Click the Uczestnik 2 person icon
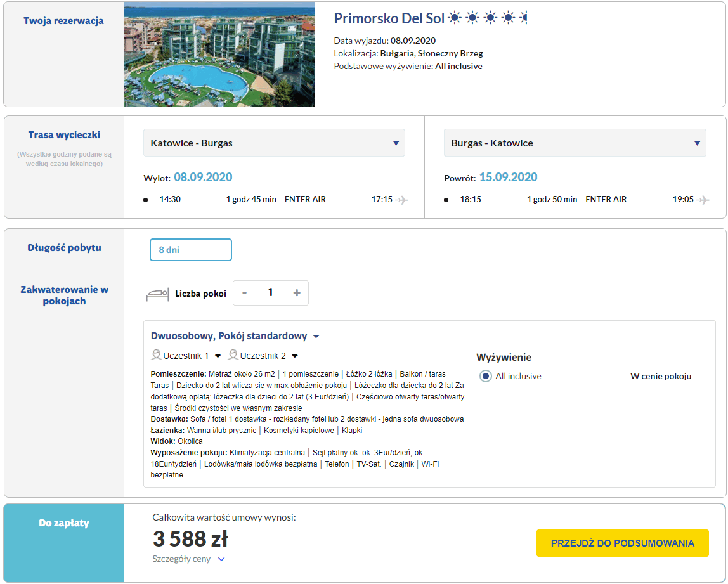The height and width of the screenshot is (584, 728). click(x=233, y=355)
